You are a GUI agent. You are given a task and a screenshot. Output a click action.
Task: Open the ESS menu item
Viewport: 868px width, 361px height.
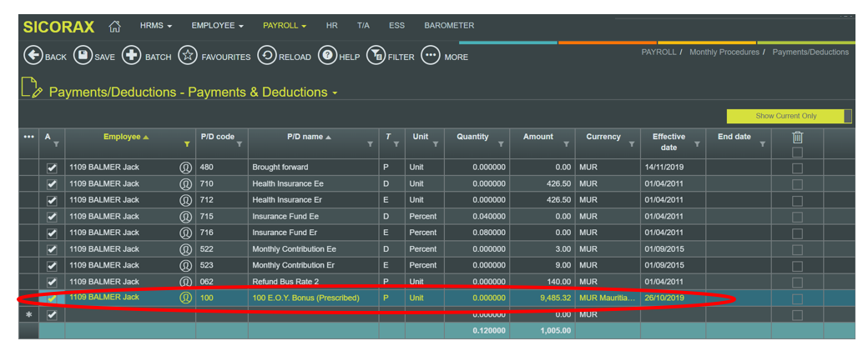coord(396,26)
